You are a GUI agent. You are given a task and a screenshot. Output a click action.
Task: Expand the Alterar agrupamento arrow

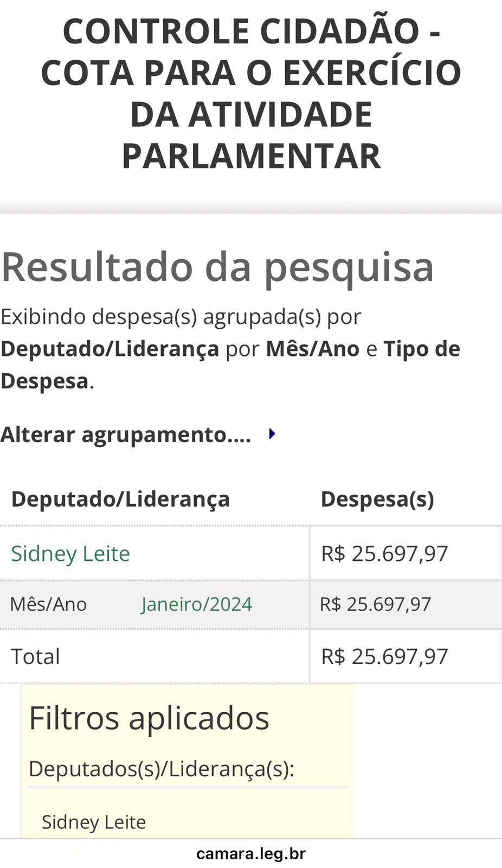coord(272,434)
